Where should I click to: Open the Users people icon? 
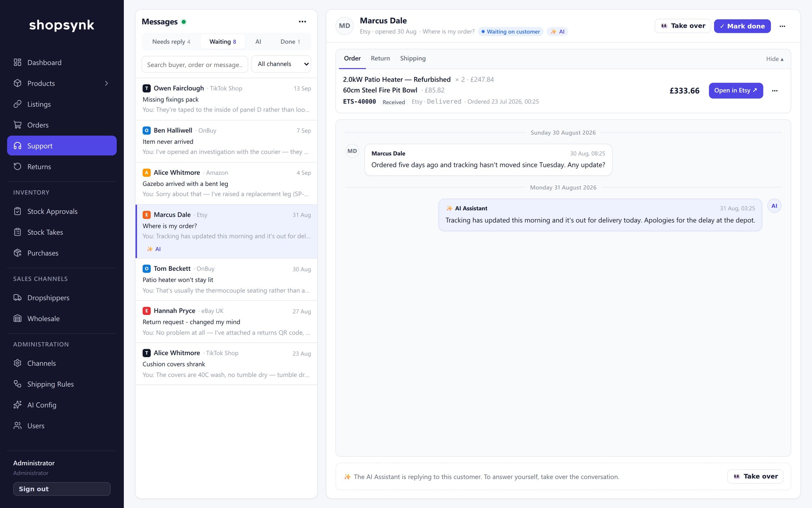click(18, 426)
